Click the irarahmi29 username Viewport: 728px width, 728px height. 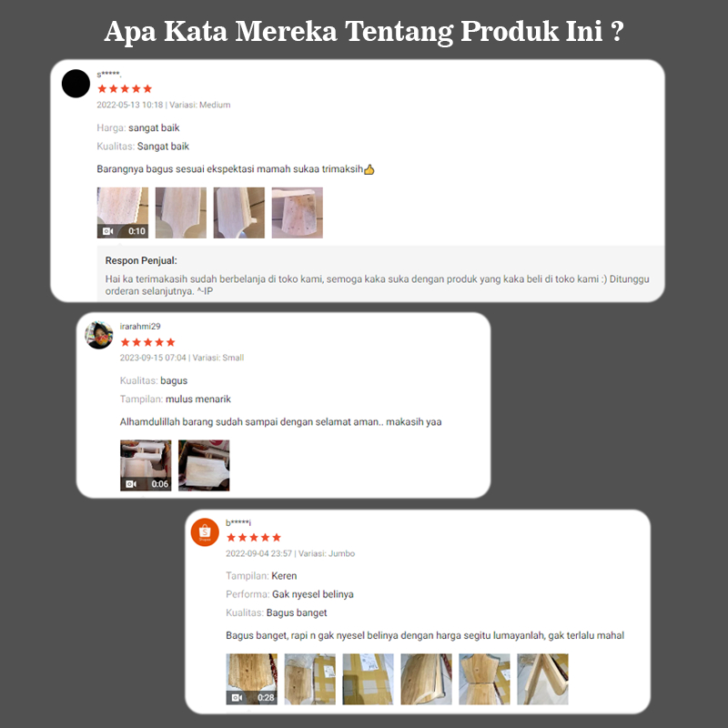140,326
